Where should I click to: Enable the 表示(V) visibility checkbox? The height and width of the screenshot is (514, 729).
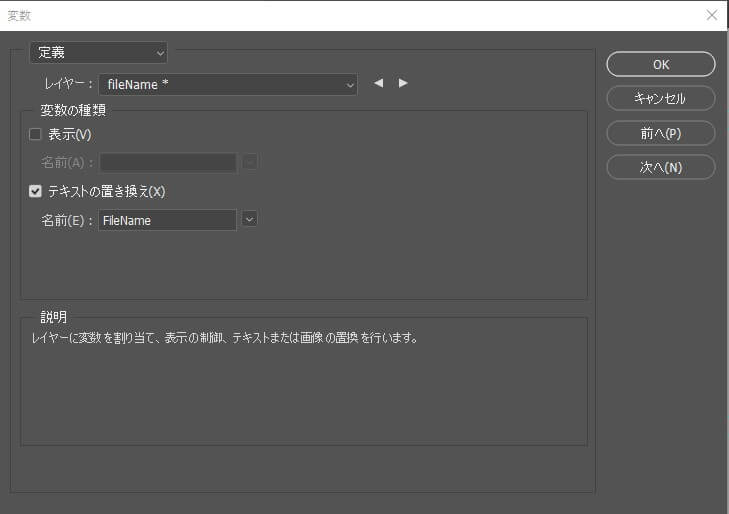(35, 134)
